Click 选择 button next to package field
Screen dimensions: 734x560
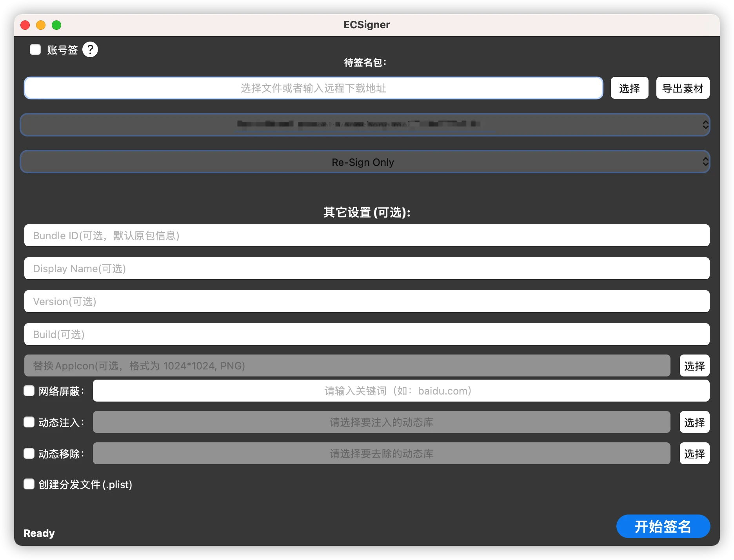pyautogui.click(x=629, y=88)
